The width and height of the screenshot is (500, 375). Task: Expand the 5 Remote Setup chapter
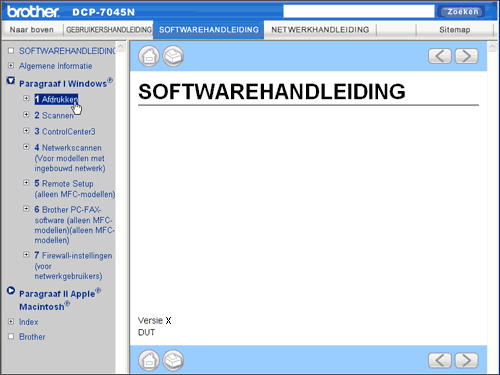pos(26,182)
